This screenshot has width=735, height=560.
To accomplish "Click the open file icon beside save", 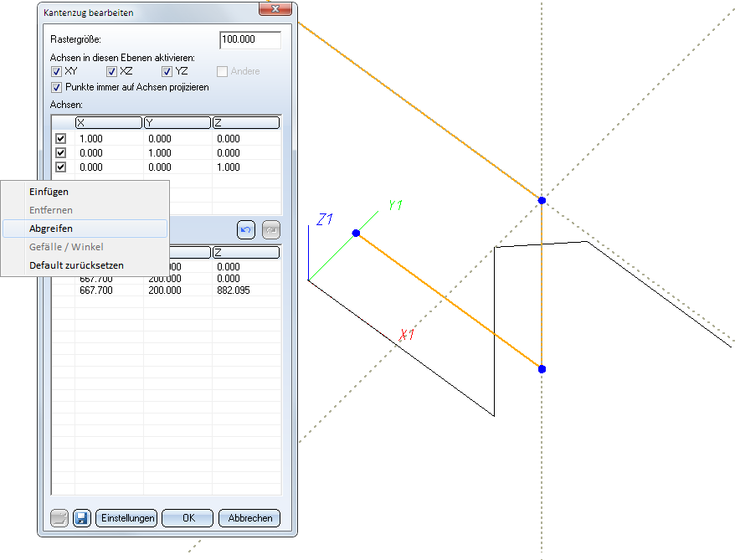I will click(x=59, y=518).
